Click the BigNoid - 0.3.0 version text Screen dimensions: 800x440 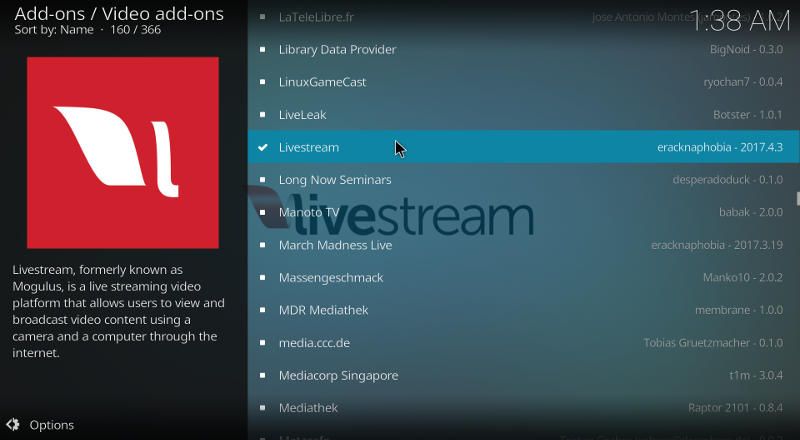click(x=746, y=50)
